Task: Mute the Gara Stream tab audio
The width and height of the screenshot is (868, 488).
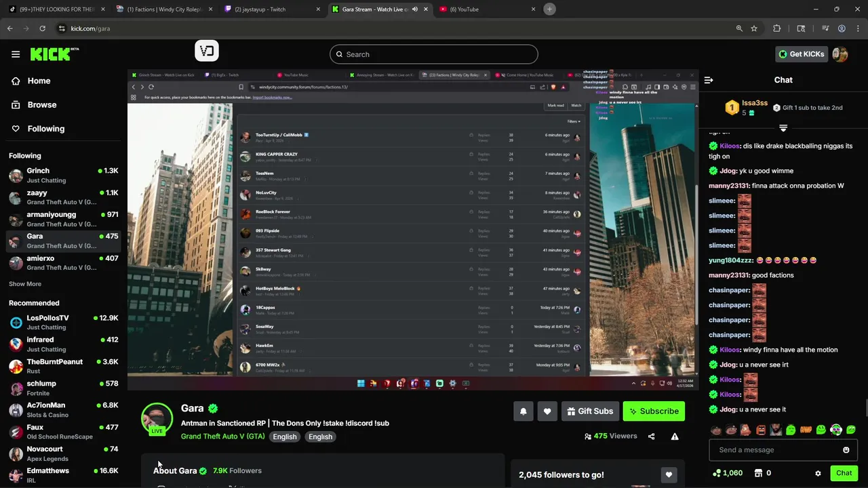Action: tap(415, 9)
